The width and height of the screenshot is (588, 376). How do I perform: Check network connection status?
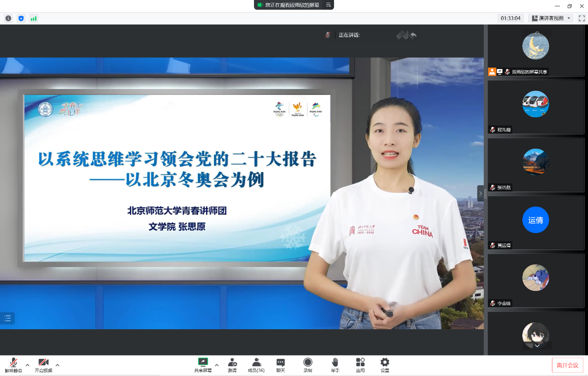pos(33,18)
